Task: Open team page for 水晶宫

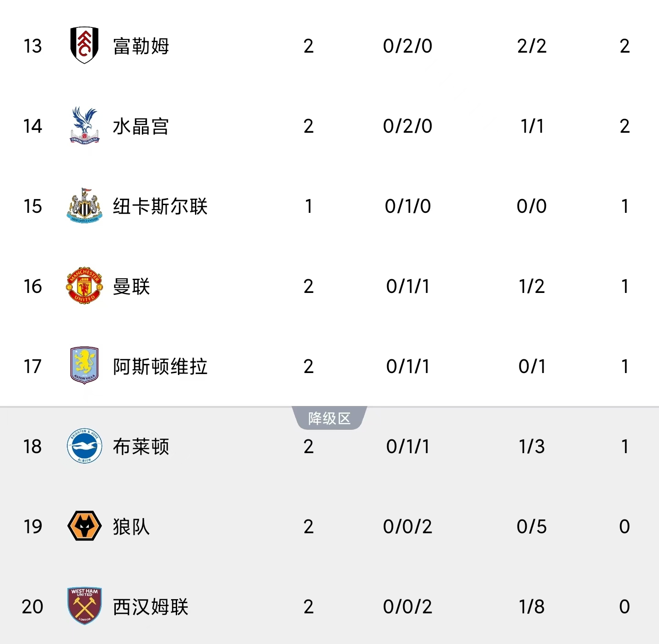Action: [141, 126]
